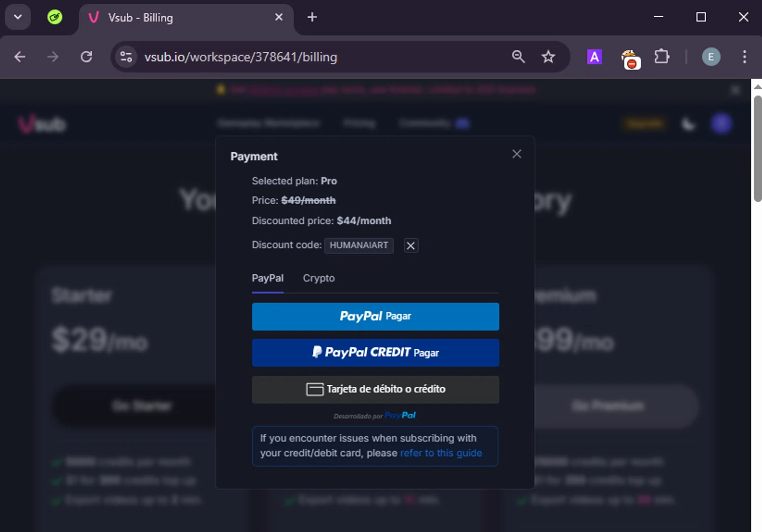Close the Vsub - Billing tab
The width and height of the screenshot is (762, 532).
(x=279, y=17)
